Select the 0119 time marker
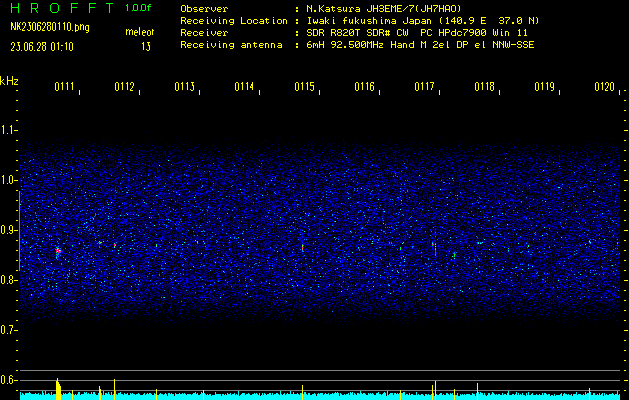 pos(544,86)
